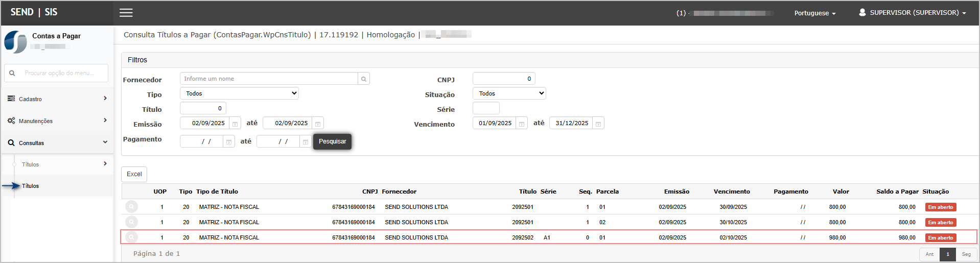Screen dimensions: 980x263
Task: Open the Situação dropdown
Action: point(509,93)
